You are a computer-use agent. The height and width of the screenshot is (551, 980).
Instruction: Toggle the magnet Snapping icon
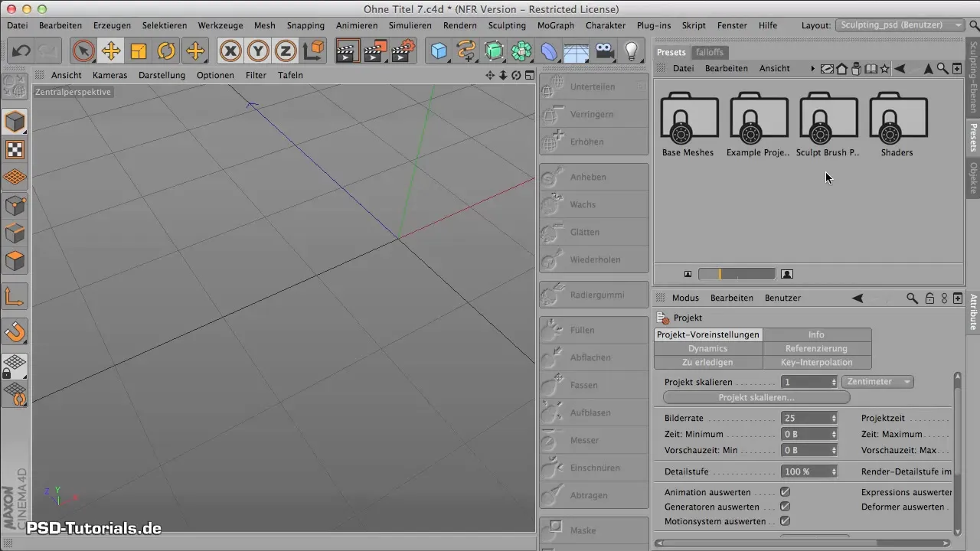pyautogui.click(x=15, y=331)
